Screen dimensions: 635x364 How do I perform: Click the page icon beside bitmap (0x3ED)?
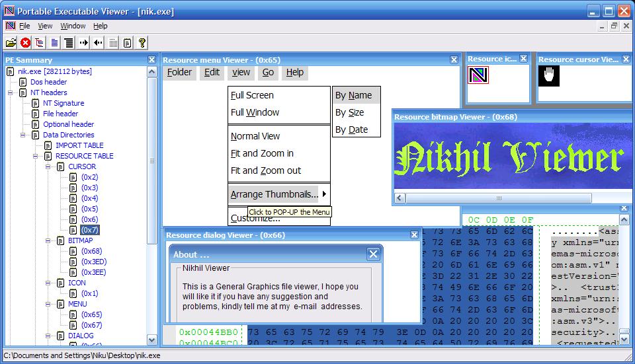(73, 262)
